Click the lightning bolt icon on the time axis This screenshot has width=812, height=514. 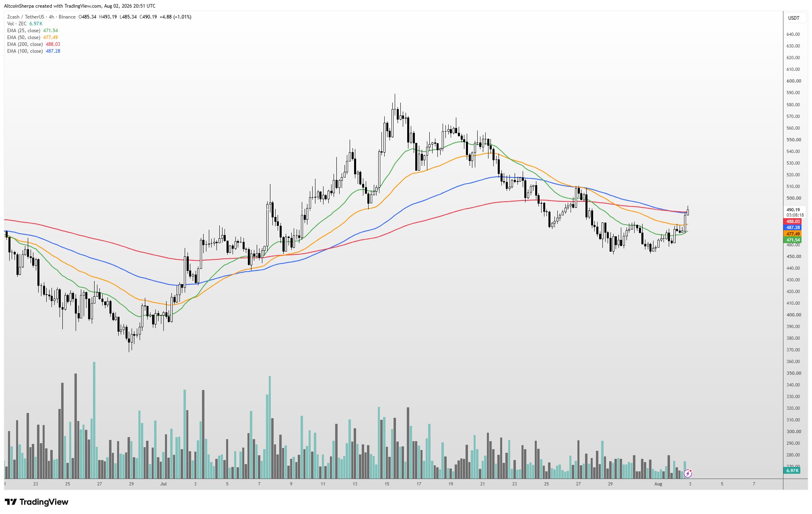point(688,473)
